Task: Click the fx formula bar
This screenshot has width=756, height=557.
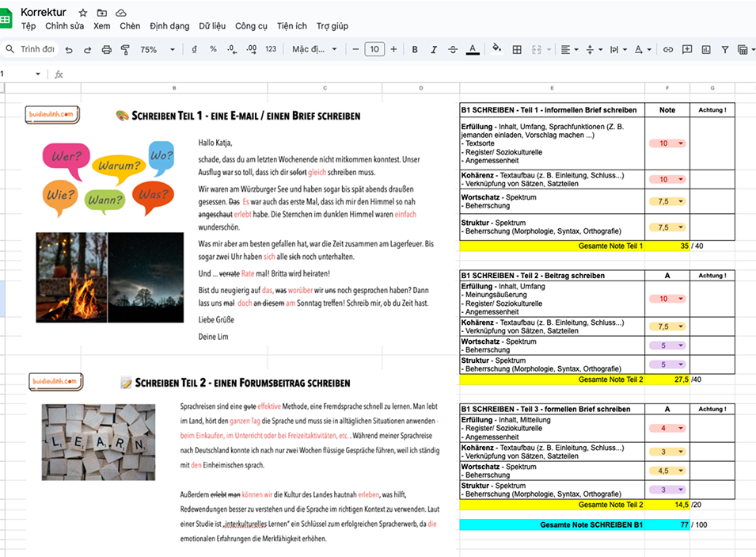Action: click(405, 74)
